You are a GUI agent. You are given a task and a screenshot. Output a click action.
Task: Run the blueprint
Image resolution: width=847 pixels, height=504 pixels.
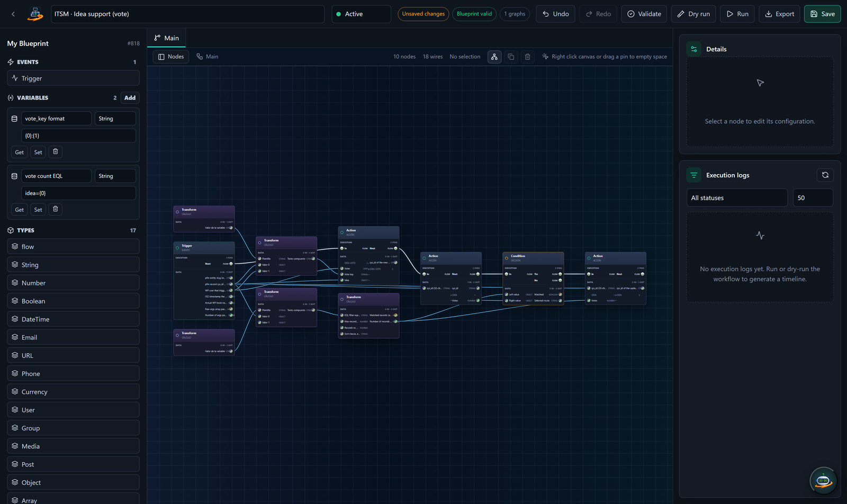(x=737, y=14)
